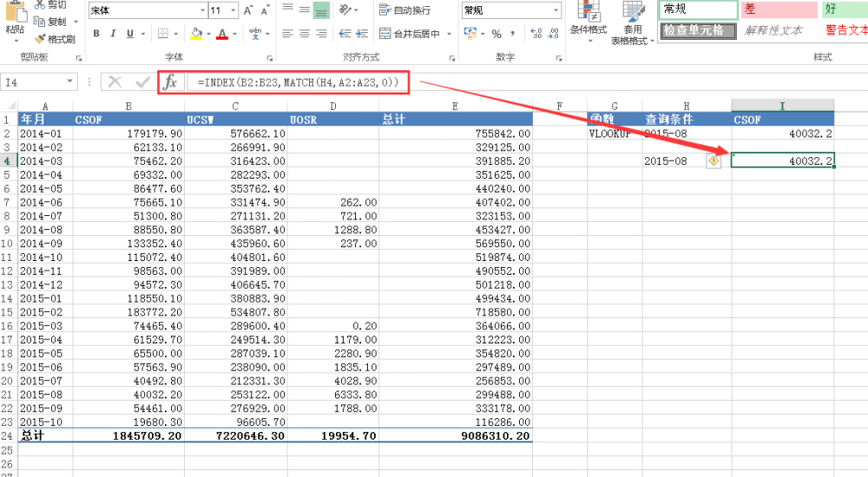Screen dimensions: 868x477
Task: Expand the Copy button dropdown arrow
Action: tap(76, 23)
